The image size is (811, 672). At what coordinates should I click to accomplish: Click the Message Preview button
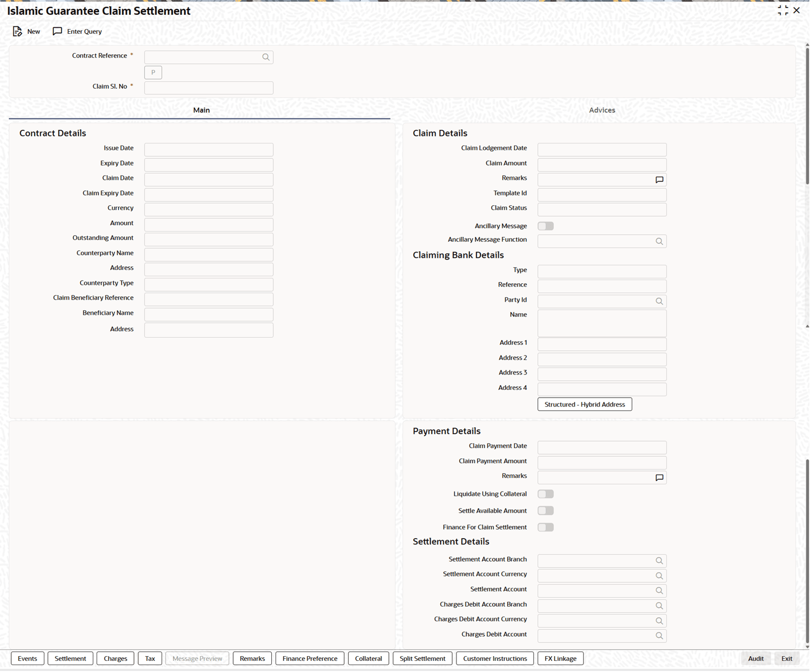click(x=197, y=659)
